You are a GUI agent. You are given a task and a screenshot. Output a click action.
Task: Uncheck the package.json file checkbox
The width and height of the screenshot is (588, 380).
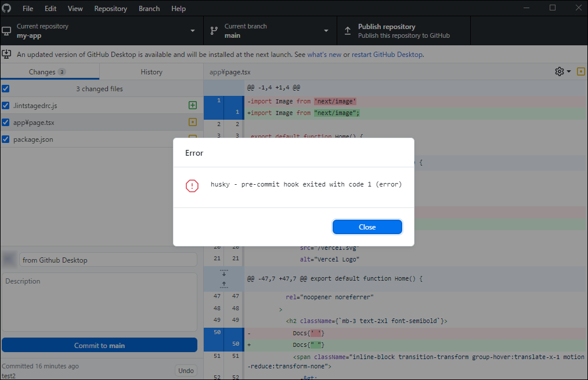click(x=6, y=139)
